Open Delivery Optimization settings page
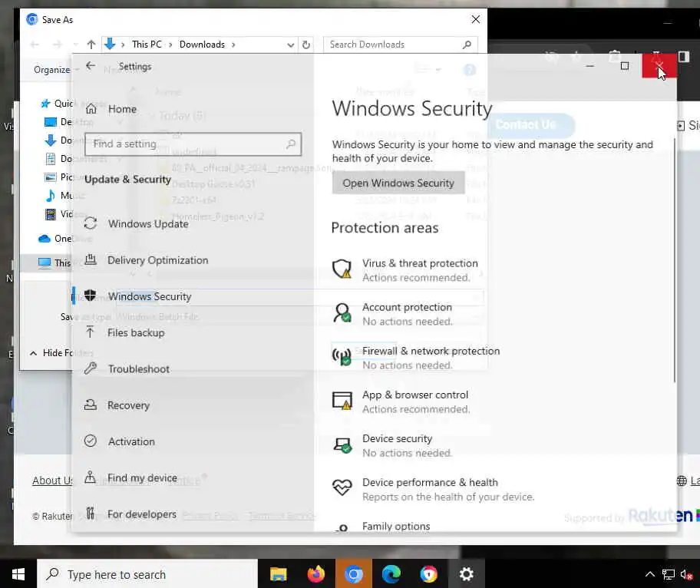Viewport: 700px width, 588px height. pyautogui.click(x=157, y=260)
